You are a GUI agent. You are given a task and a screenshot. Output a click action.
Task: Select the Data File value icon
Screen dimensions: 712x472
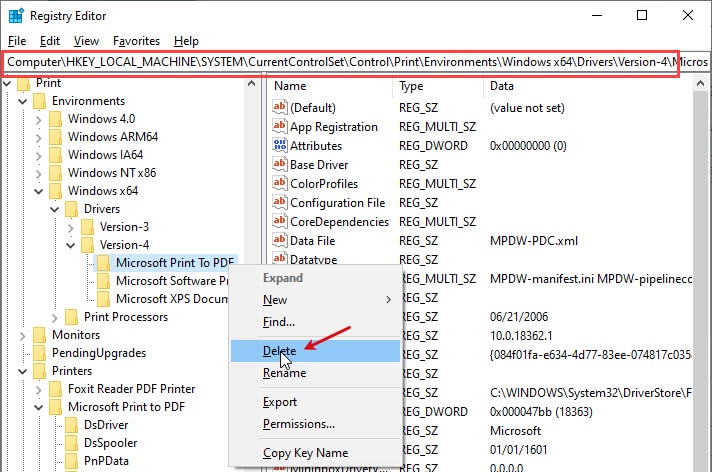coord(280,241)
